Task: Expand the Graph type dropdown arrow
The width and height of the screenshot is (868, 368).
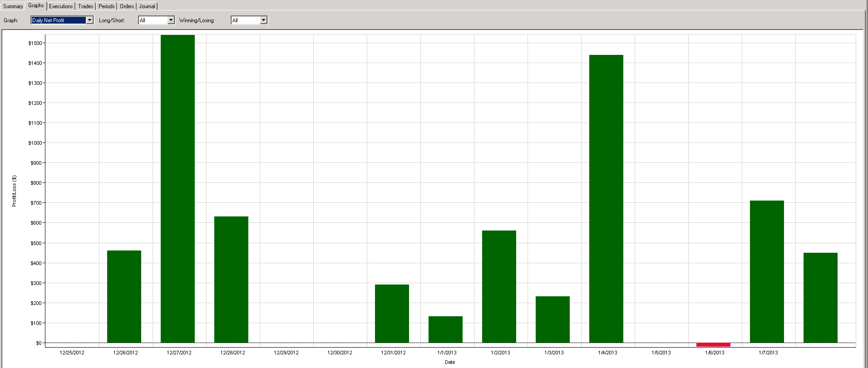Action: coord(89,20)
